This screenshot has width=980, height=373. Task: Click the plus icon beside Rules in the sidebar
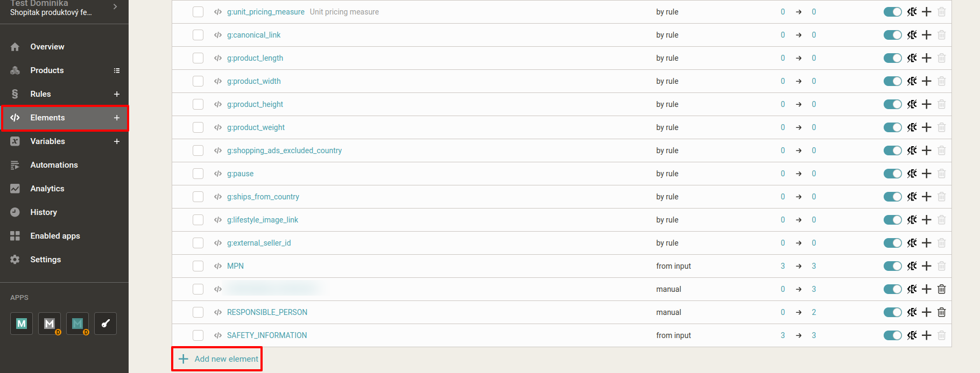coord(117,94)
